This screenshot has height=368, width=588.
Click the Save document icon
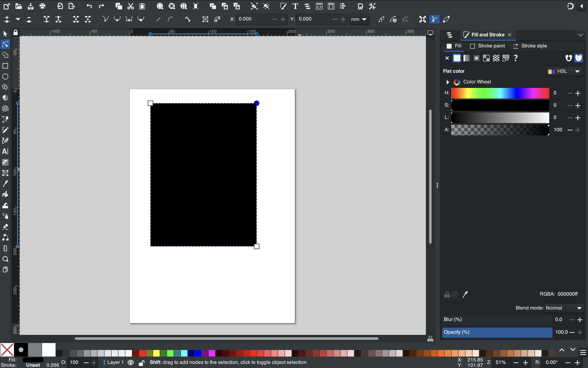(x=30, y=6)
